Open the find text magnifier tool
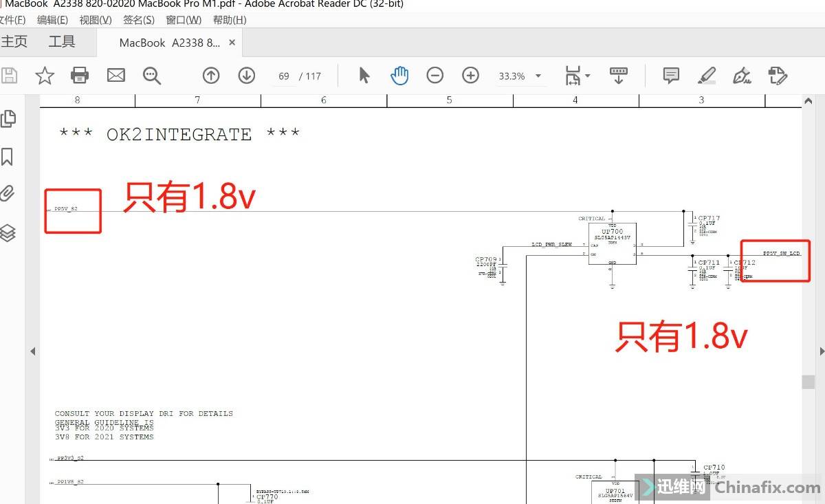 coord(152,76)
